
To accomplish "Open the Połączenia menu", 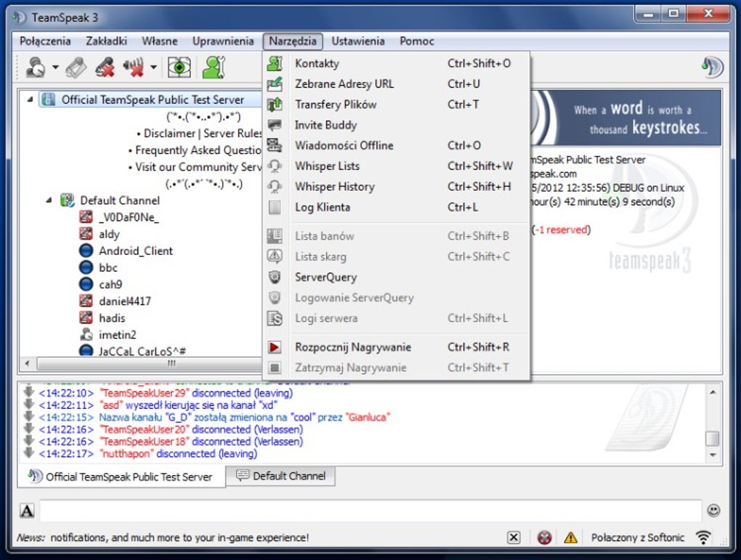I will coord(45,41).
